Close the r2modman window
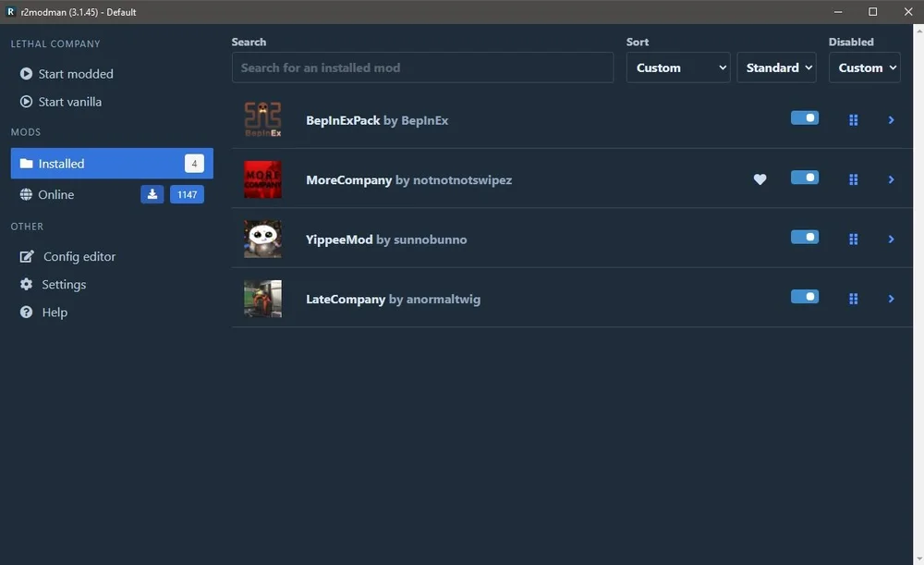The height and width of the screenshot is (565, 924). [x=908, y=12]
